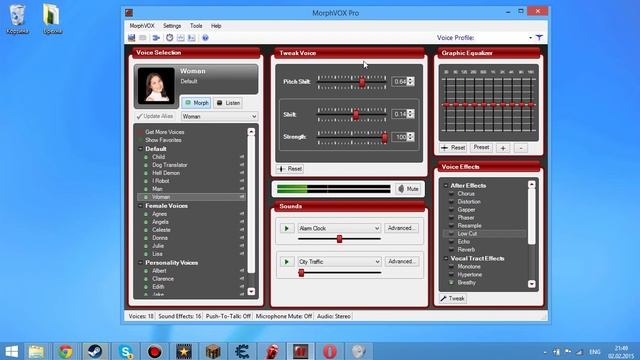The height and width of the screenshot is (360, 640).
Task: Open the Tools menu
Action: pos(196,26)
